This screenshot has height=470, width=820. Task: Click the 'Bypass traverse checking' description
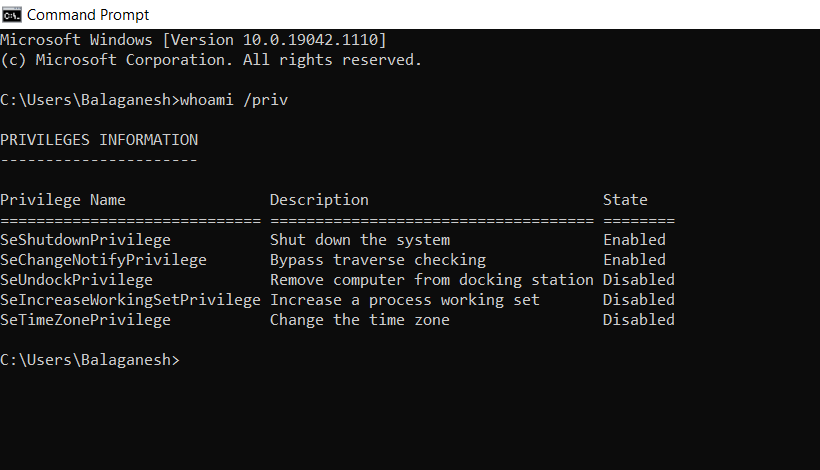[x=378, y=260]
